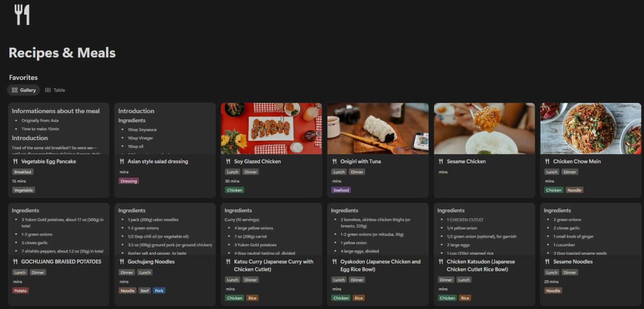The width and height of the screenshot is (644, 309).
Task: Click the Breakfast tag on Vegetable Egg Pancake
Action: click(x=22, y=172)
